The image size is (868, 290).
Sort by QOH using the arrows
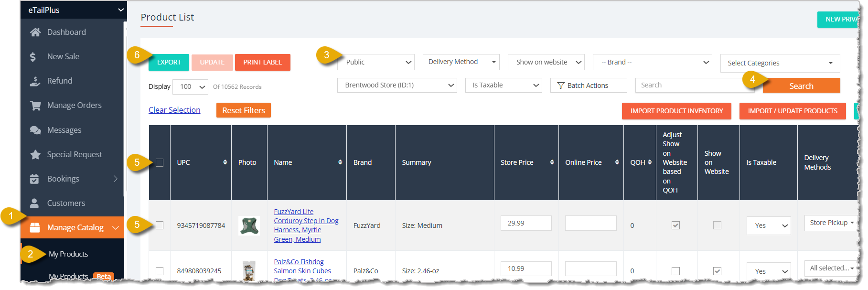[650, 162]
